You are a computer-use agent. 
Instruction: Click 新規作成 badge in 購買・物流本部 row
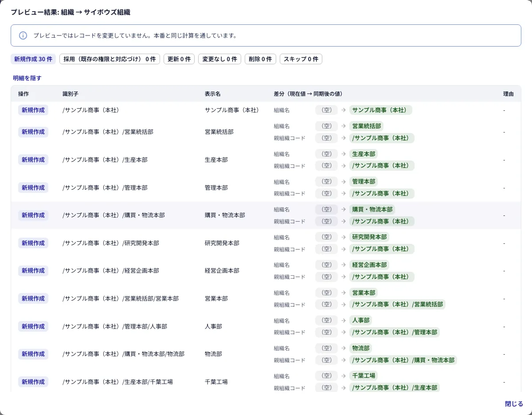33,215
